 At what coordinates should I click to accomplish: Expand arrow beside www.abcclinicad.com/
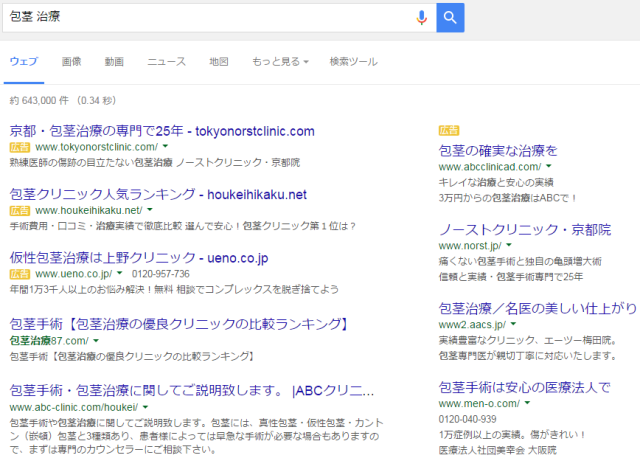coord(549,166)
